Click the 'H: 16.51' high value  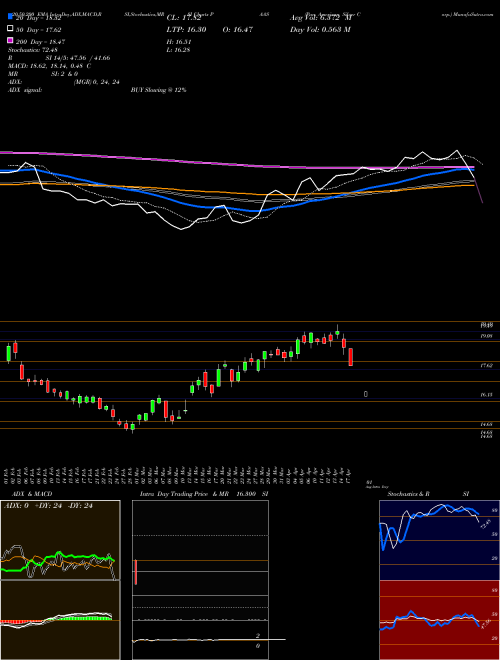pyautogui.click(x=180, y=42)
